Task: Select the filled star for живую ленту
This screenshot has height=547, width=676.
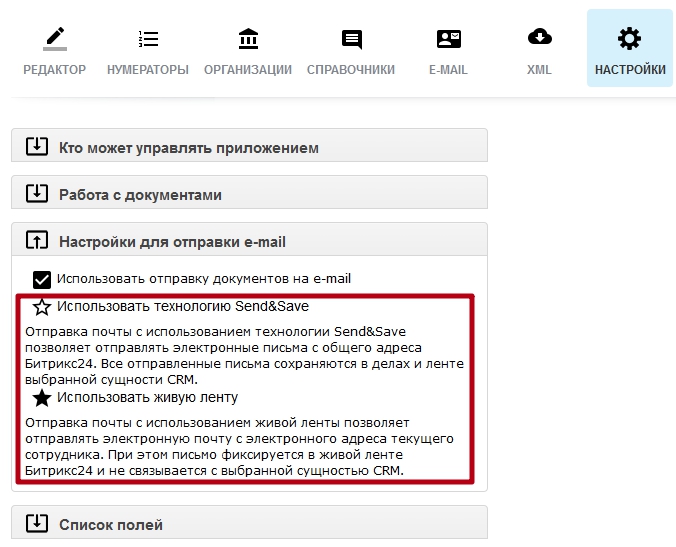Action: tap(42, 398)
